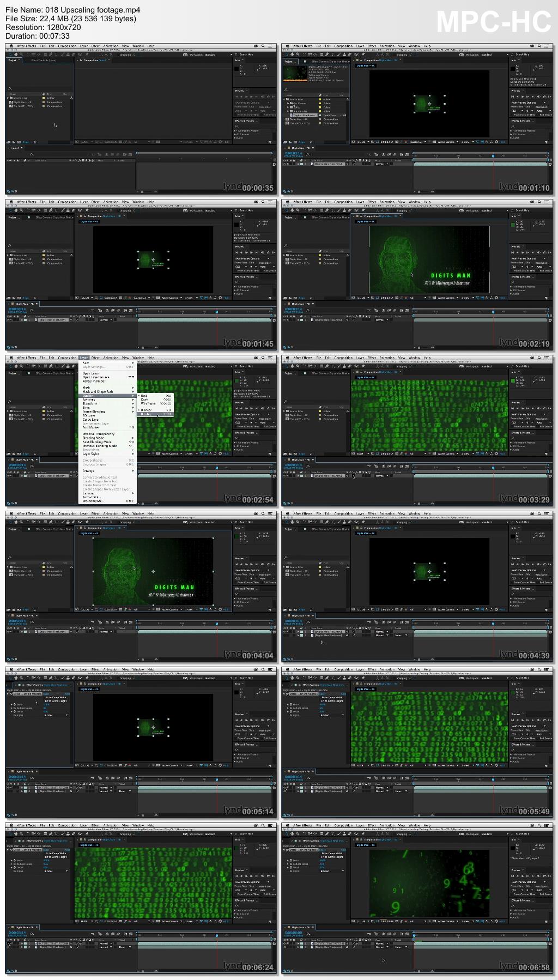Open the composition mini-flowchart in the 01:10 timeline
The height and width of the screenshot is (980, 558).
(368, 153)
